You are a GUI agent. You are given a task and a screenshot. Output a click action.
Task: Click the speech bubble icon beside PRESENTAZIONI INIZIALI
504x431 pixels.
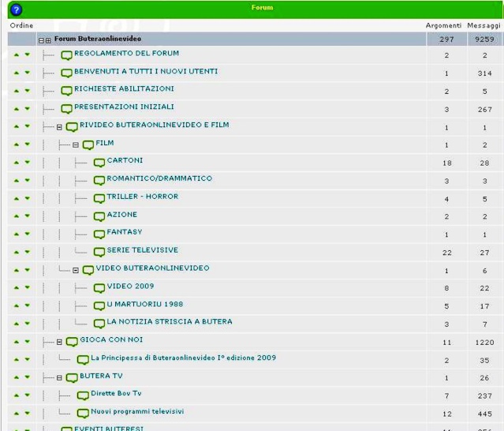pyautogui.click(x=66, y=109)
